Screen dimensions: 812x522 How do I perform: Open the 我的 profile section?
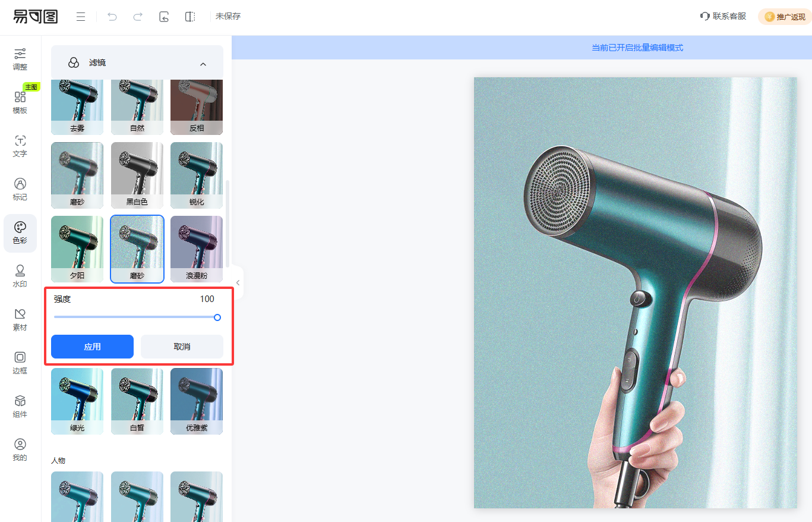[20, 450]
